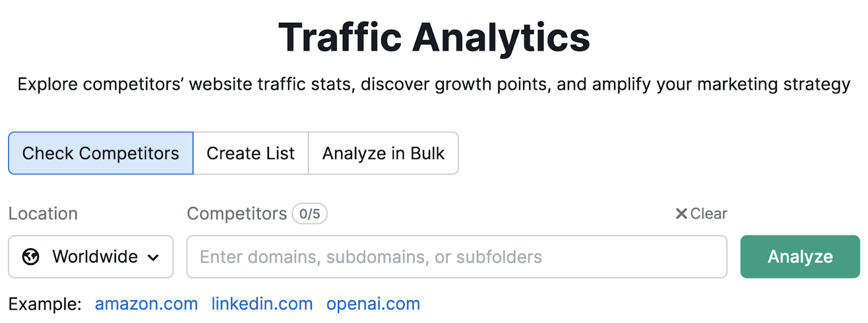Click the green Analyze button
This screenshot has height=323, width=868.
coord(800,257)
